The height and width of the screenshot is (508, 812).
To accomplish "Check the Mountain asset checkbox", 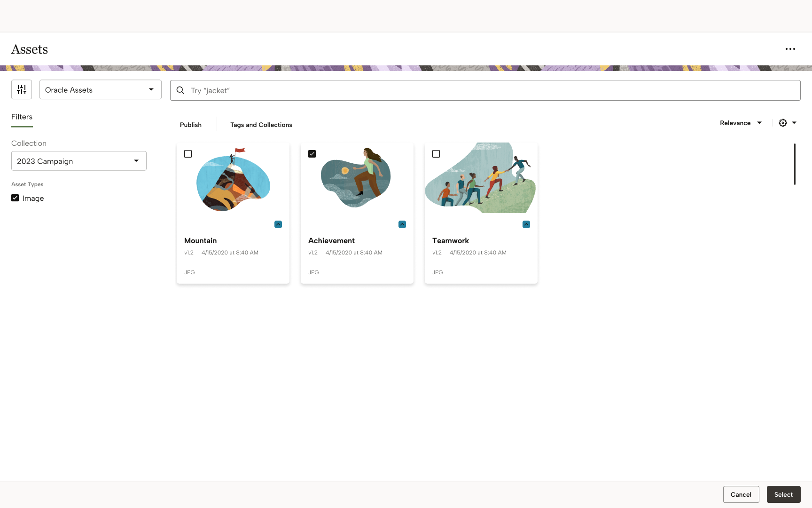I will (188, 154).
